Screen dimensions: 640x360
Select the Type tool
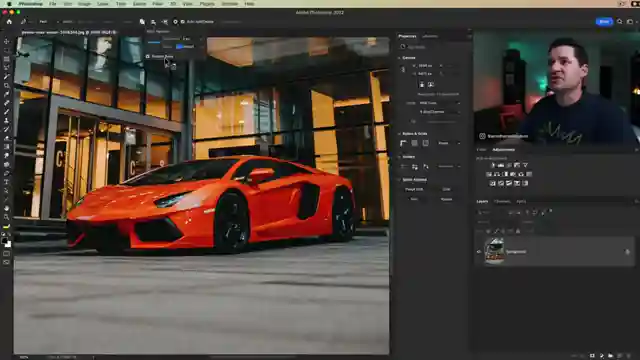[7, 182]
